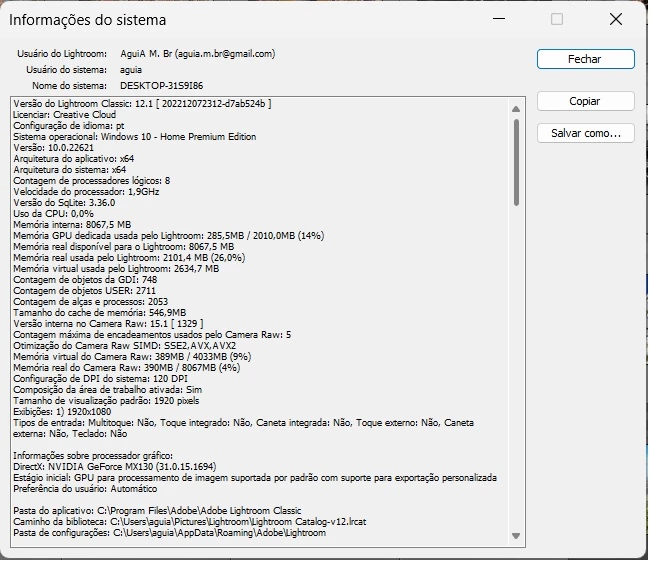Click Versão interna no Camera Raw line
The height and width of the screenshot is (563, 650).
click(109, 324)
